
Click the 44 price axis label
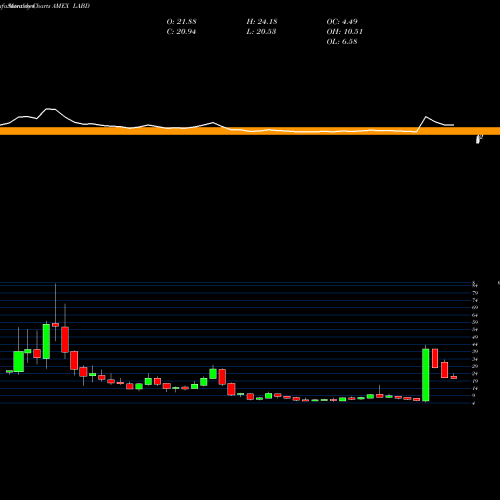tap(475, 344)
